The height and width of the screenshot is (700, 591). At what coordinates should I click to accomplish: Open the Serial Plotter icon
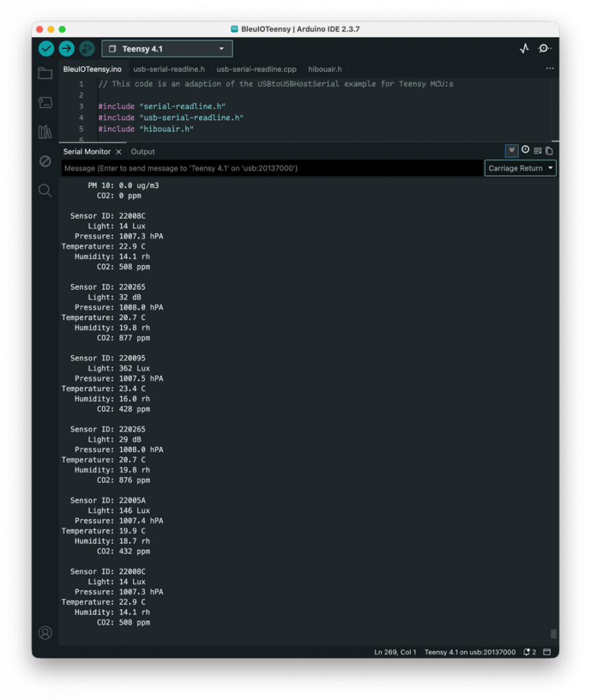pos(524,49)
